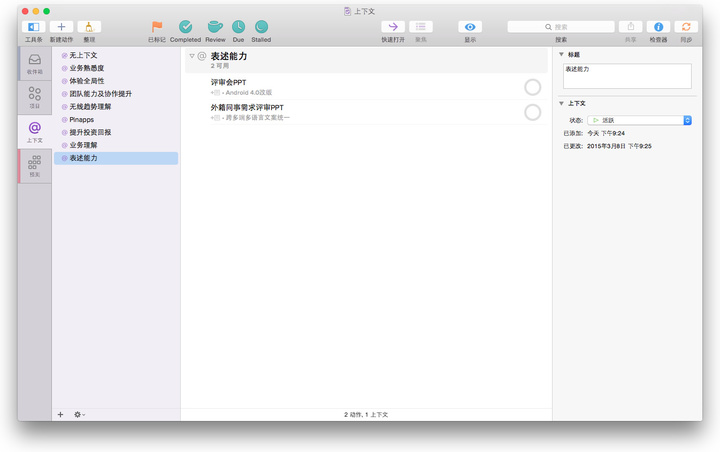The height and width of the screenshot is (452, 720).
Task: Click the 新建动作 new action button
Action: click(x=61, y=27)
